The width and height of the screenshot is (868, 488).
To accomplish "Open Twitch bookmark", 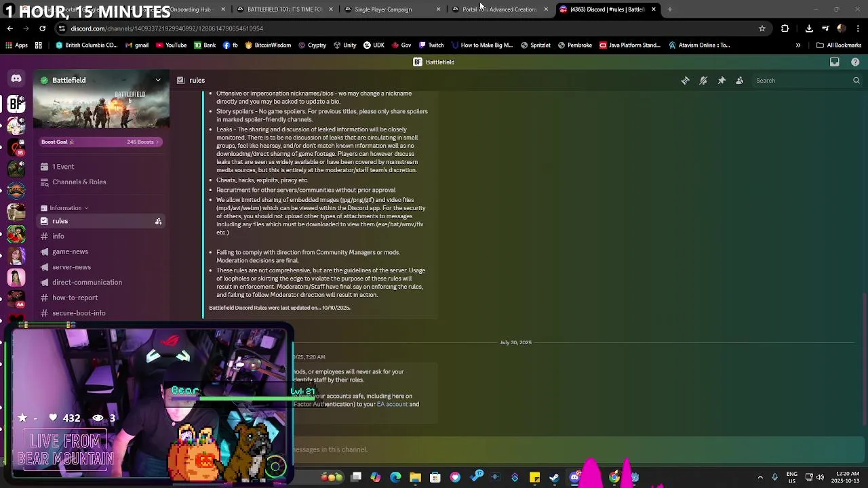I will 431,45.
